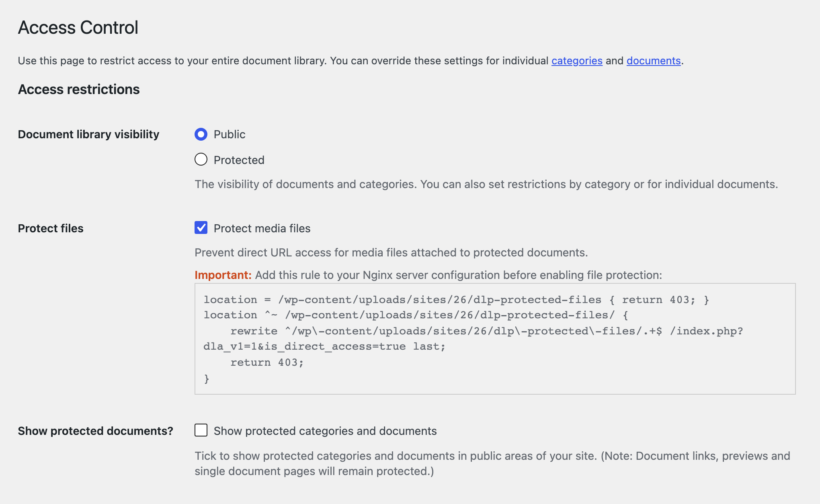The height and width of the screenshot is (504, 820).
Task: Click the 'Use this page to restrict access' intro text
Action: 350,61
